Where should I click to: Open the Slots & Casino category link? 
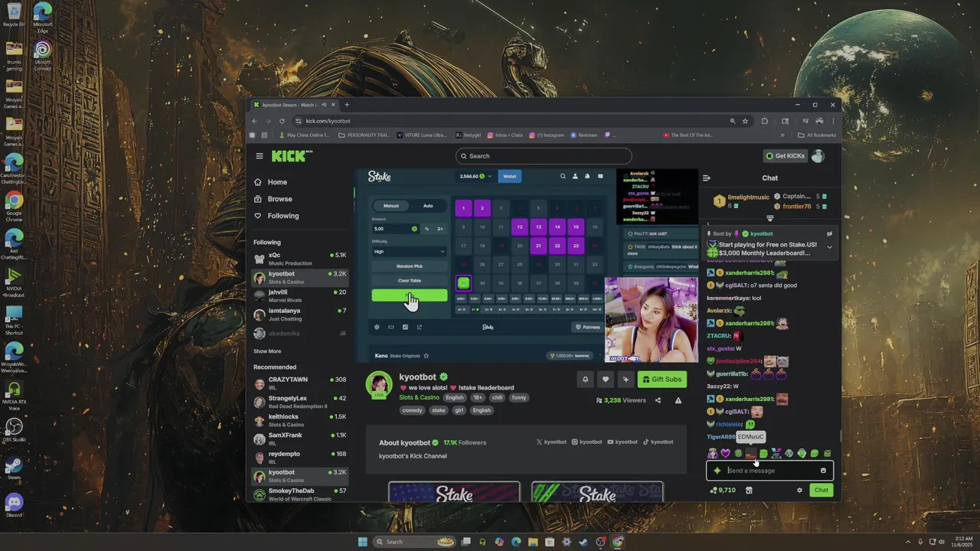[x=419, y=397]
